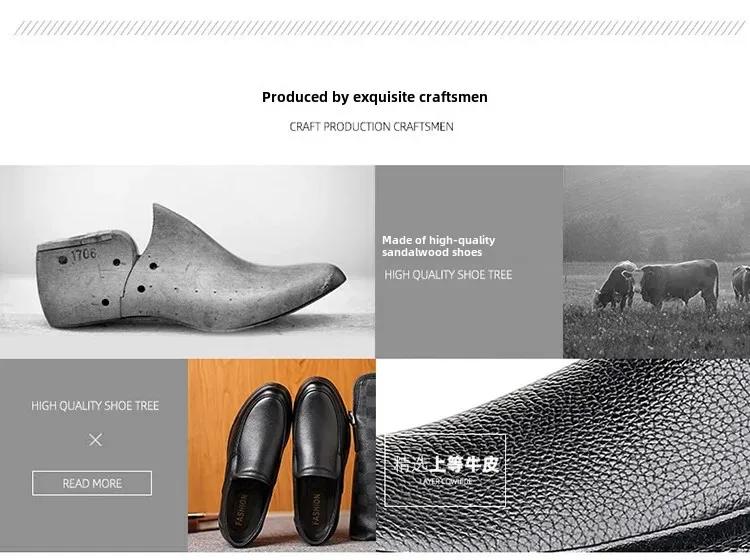Viewport: 750px width, 560px height.
Task: Click the CRAFT PRODUCTION CRAFTSMEN subtitle
Action: pyautogui.click(x=372, y=127)
